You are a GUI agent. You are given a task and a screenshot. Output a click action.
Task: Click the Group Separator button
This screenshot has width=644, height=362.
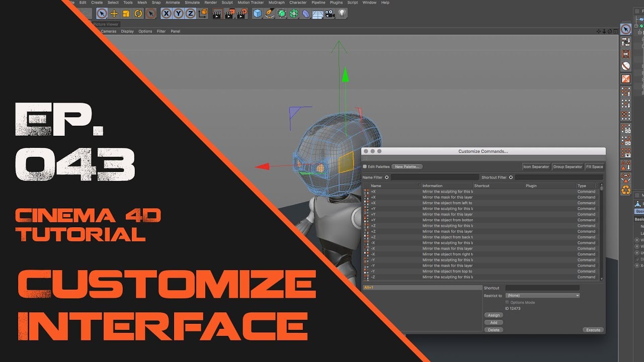click(568, 167)
